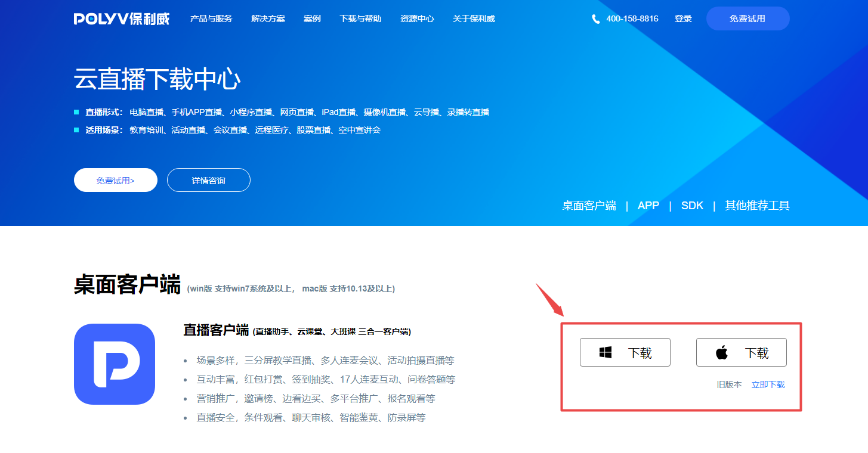Open the 产品与服务 menu
Image resolution: width=868 pixels, height=453 pixels.
(211, 18)
